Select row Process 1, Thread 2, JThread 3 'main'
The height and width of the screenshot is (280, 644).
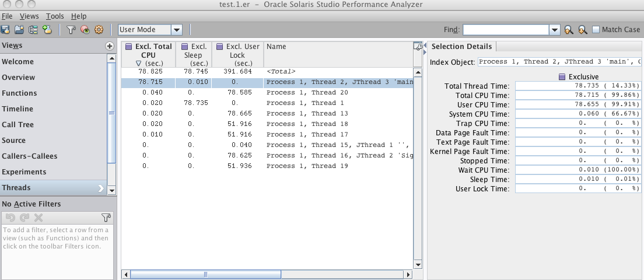click(267, 82)
